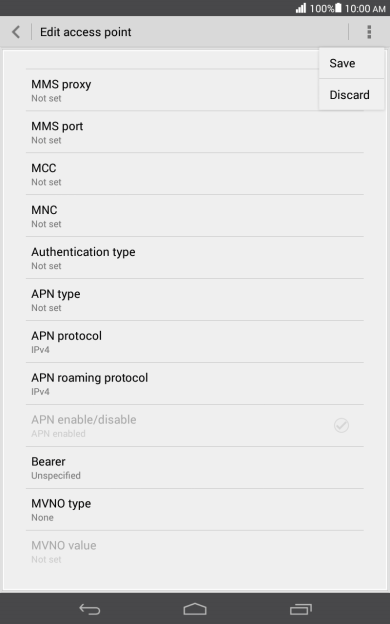Viewport: 390px width, 624px height.
Task: Tap the Android back navigation button
Action: click(x=90, y=609)
